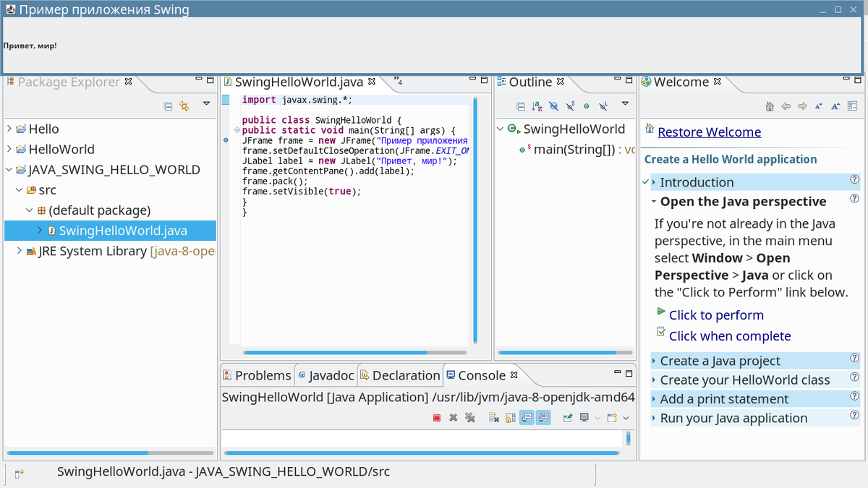The height and width of the screenshot is (488, 868).
Task: Terminate the running program in Console
Action: coord(437,418)
